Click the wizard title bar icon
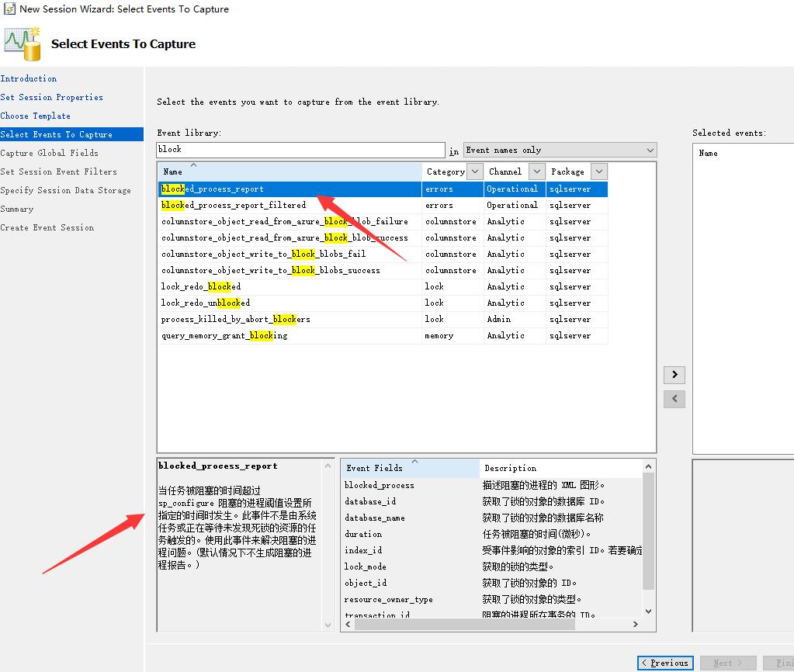This screenshot has height=672, width=794. tap(9, 9)
